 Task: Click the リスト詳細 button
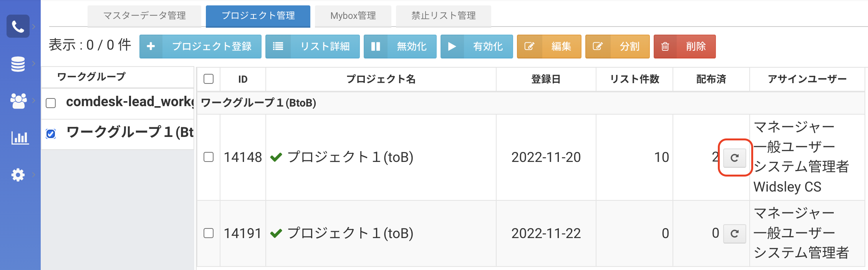tap(312, 47)
